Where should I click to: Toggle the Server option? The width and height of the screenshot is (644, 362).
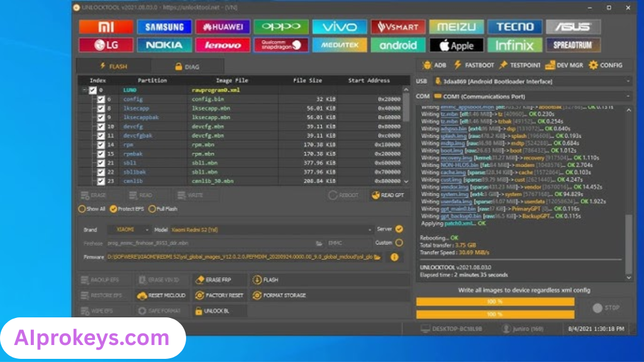(x=399, y=229)
